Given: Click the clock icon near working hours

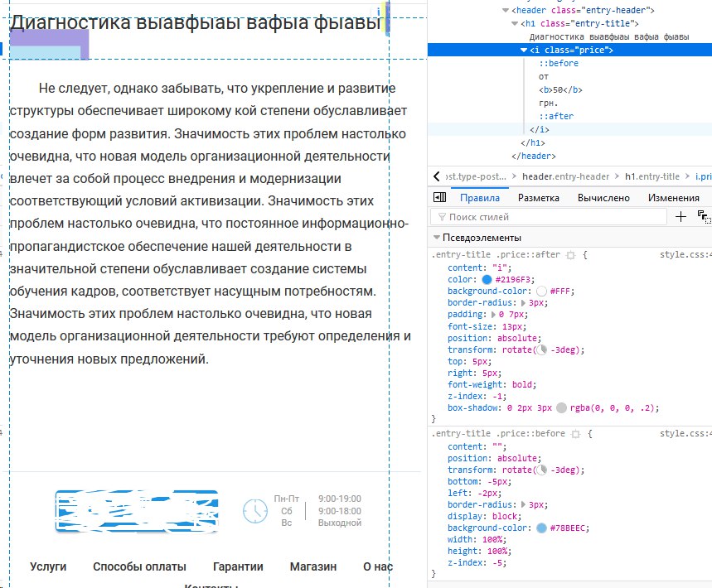Looking at the screenshot, I should click(255, 511).
